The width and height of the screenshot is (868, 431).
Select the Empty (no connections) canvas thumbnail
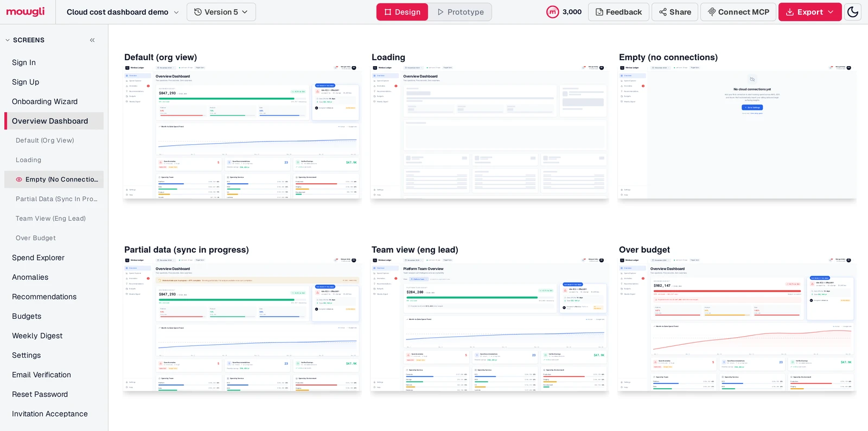click(x=737, y=132)
